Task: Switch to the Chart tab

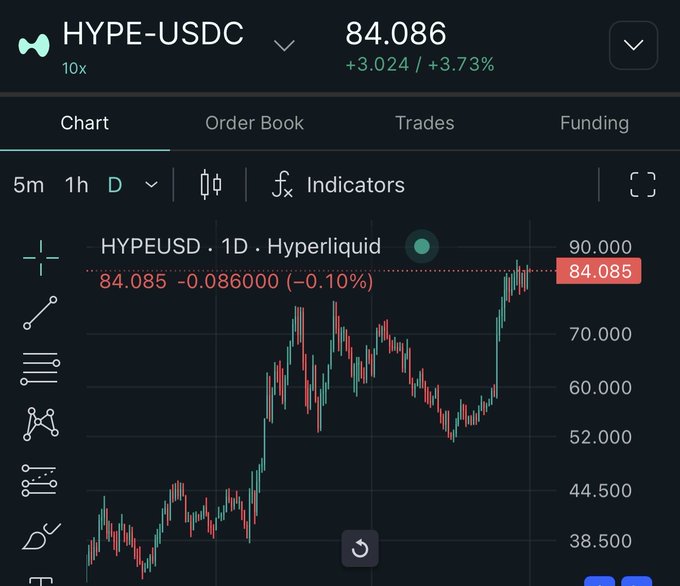Action: tap(85, 123)
